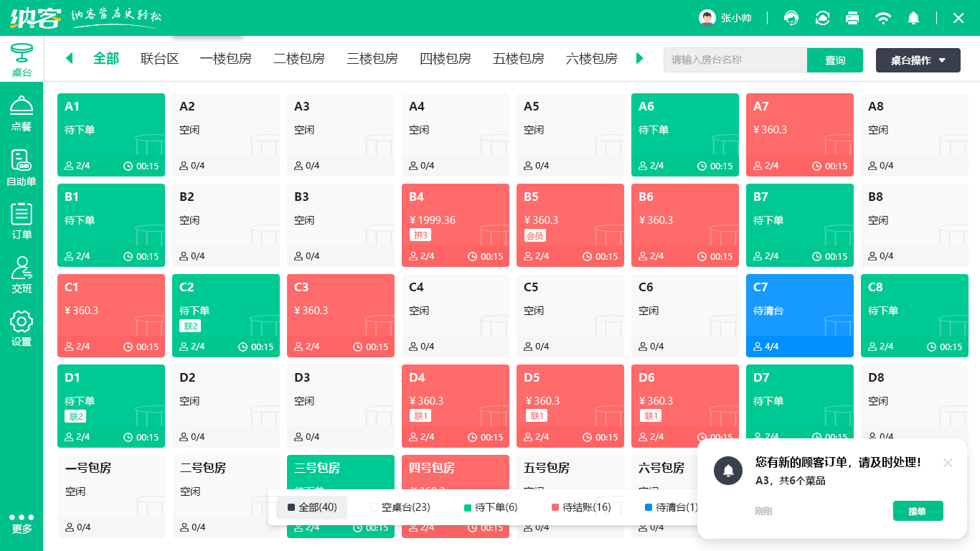980x551 pixels.
Task: Open the notification bell icon
Action: coord(913,18)
